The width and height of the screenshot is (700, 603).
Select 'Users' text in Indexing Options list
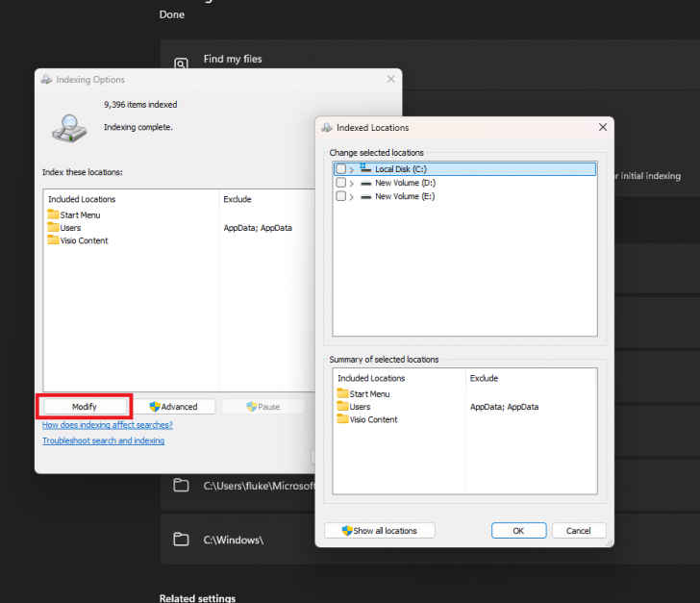70,228
